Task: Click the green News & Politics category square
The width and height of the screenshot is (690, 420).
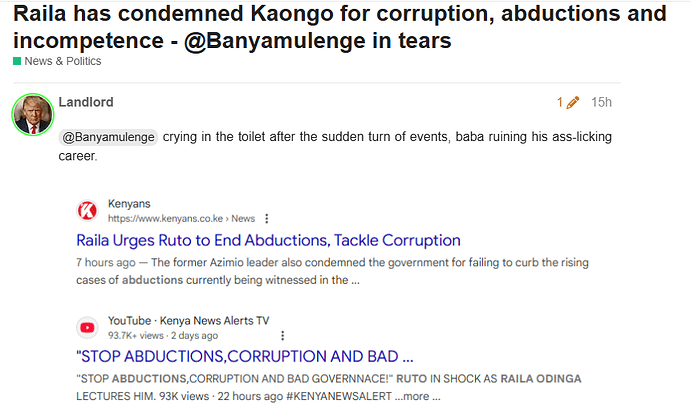Action: (x=17, y=61)
